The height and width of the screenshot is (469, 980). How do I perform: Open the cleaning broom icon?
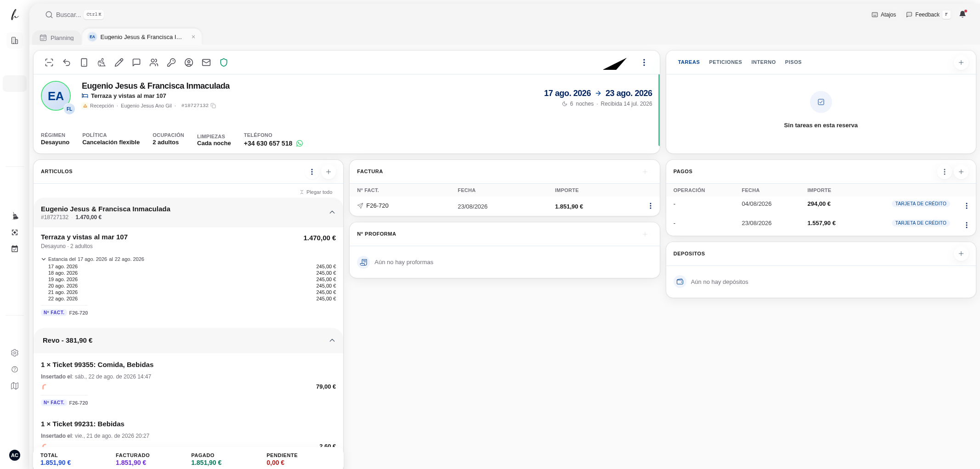click(x=102, y=62)
